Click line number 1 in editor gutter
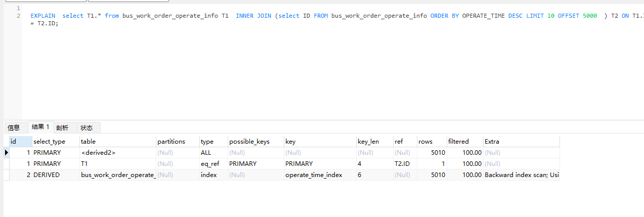 [x=18, y=8]
